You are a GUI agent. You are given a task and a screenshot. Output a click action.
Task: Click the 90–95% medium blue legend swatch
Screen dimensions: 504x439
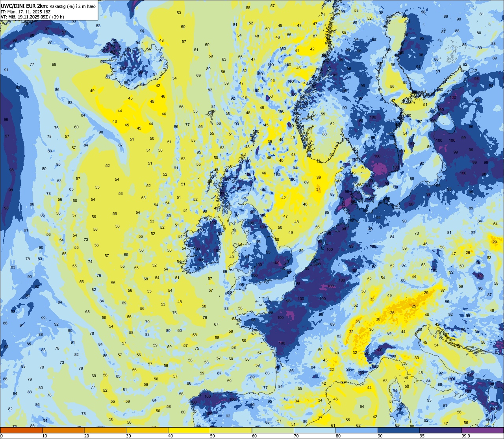coord(398,430)
